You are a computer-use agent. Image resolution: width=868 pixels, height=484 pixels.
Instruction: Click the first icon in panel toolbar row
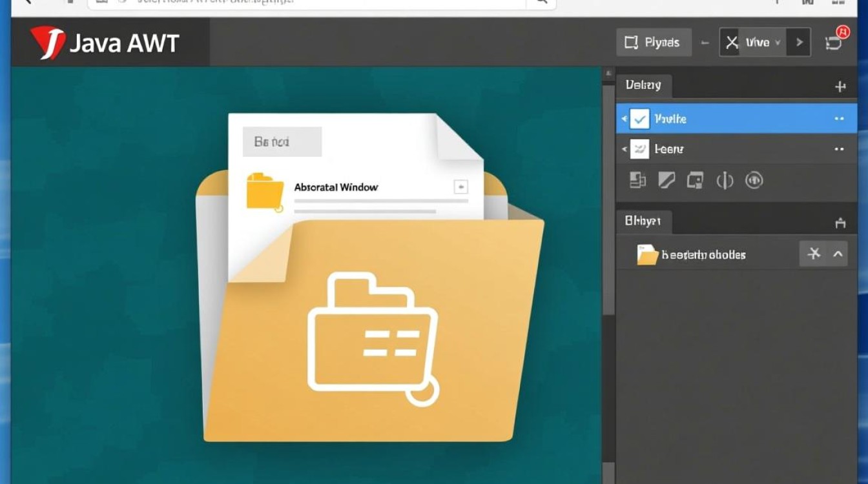[x=637, y=181]
